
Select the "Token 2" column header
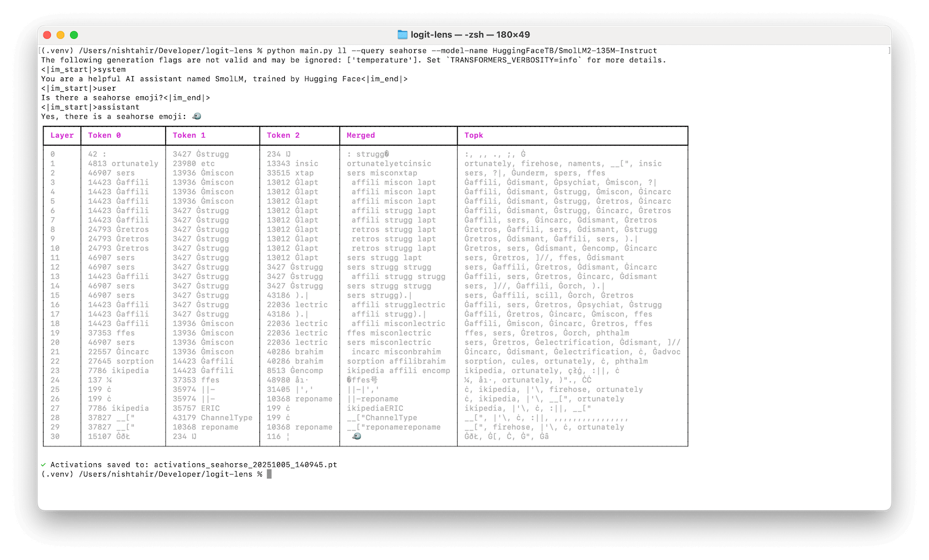coord(283,135)
